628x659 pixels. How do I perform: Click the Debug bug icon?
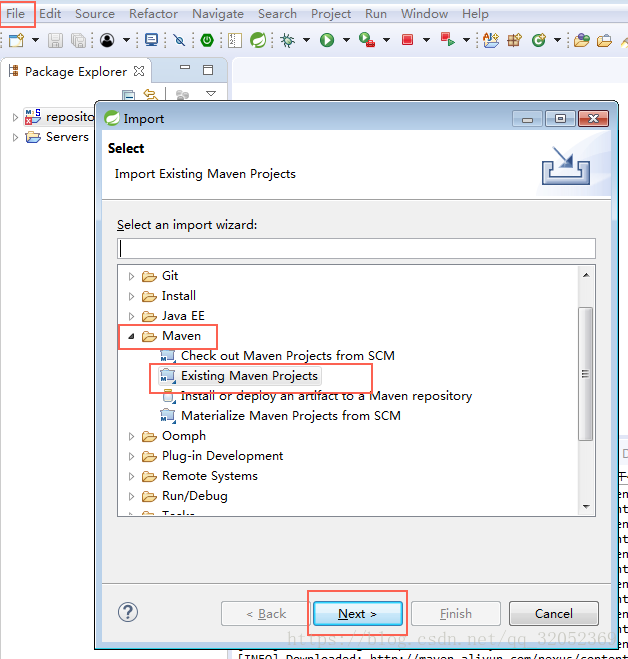(x=288, y=40)
